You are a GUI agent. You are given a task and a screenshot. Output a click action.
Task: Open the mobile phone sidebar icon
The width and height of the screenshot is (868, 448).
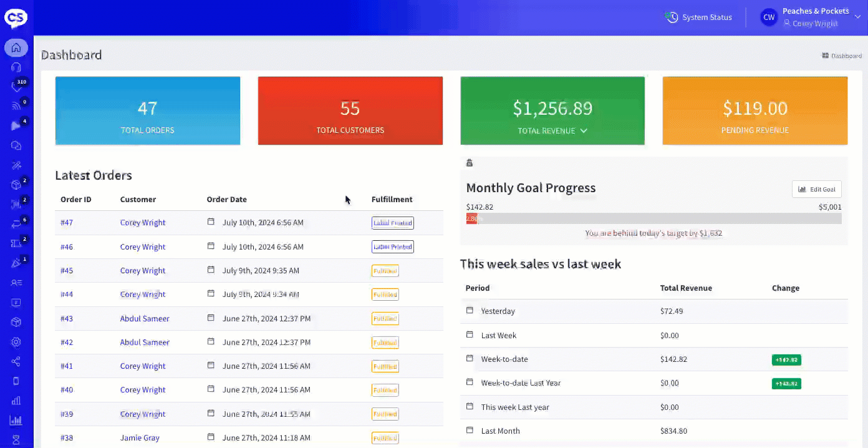[16, 381]
